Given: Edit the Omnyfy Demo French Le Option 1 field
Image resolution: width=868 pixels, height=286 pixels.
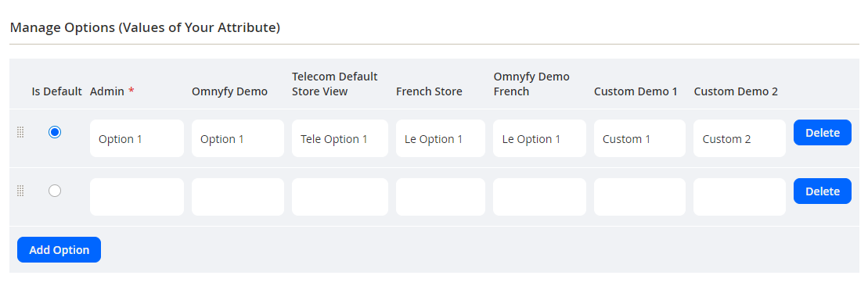Looking at the screenshot, I should pos(540,138).
